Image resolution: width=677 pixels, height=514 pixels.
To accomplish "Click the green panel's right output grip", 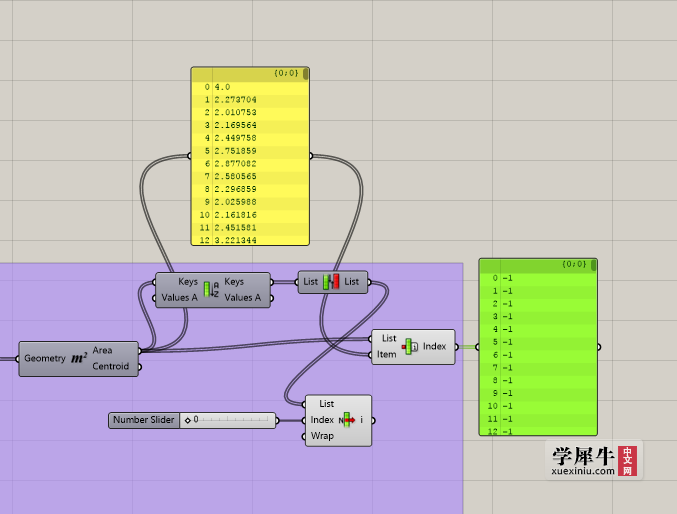I will point(599,347).
